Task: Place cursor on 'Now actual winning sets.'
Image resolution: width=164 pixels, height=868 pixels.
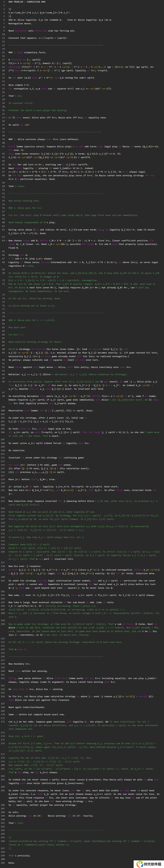Action: click(x=25, y=201)
